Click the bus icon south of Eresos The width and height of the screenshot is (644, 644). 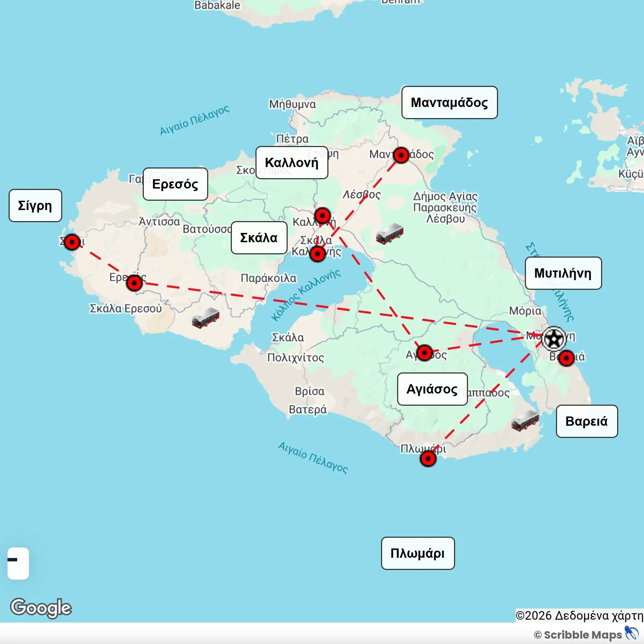pos(205,317)
